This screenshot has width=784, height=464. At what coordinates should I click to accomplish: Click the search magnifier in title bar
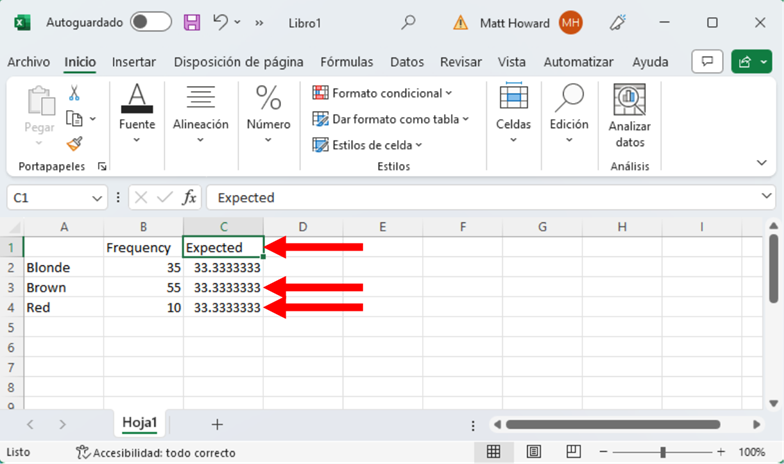408,22
